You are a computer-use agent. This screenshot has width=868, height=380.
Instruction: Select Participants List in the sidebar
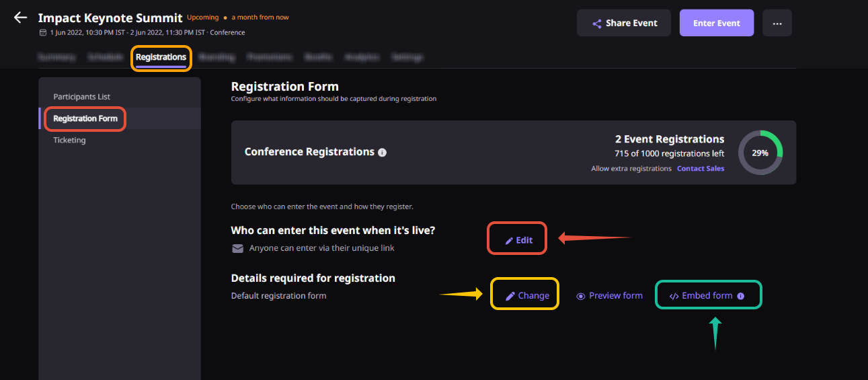click(x=82, y=97)
